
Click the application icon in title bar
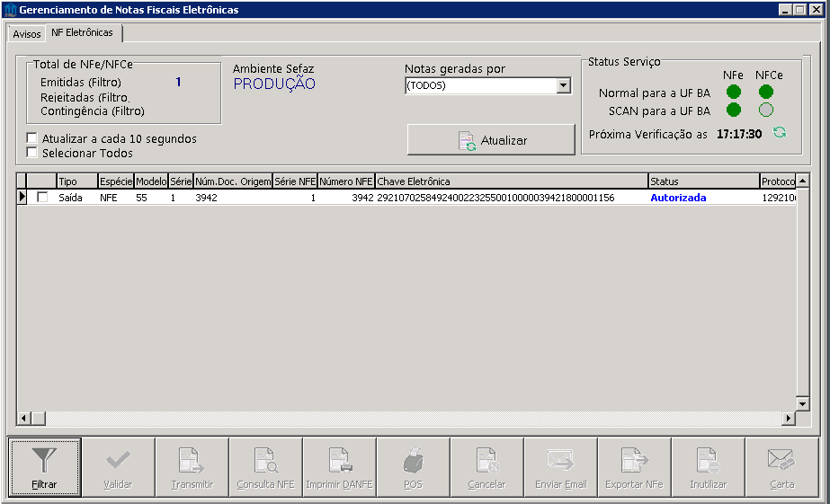pyautogui.click(x=10, y=10)
